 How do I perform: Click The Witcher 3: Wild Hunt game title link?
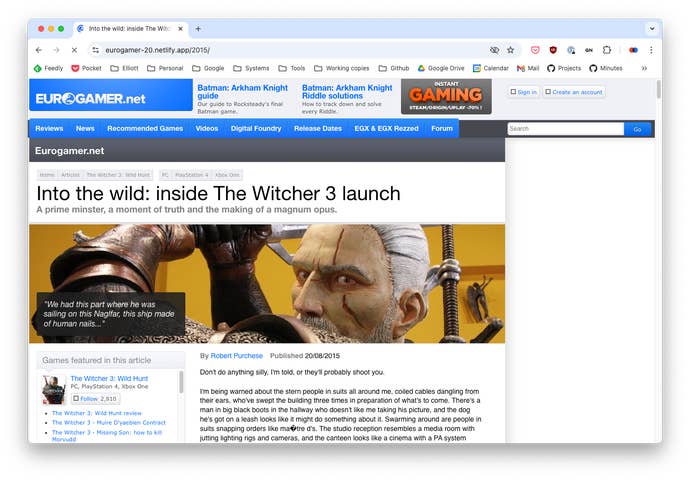tap(109, 378)
